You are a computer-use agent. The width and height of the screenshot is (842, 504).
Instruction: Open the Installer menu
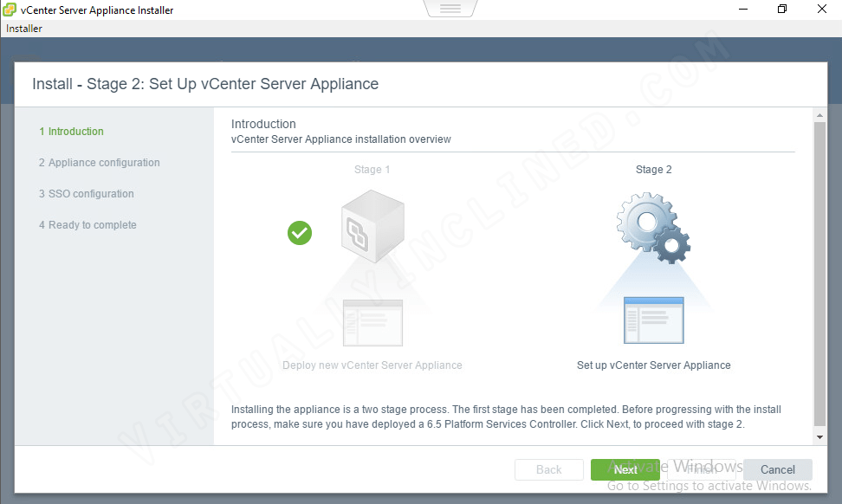(x=23, y=28)
